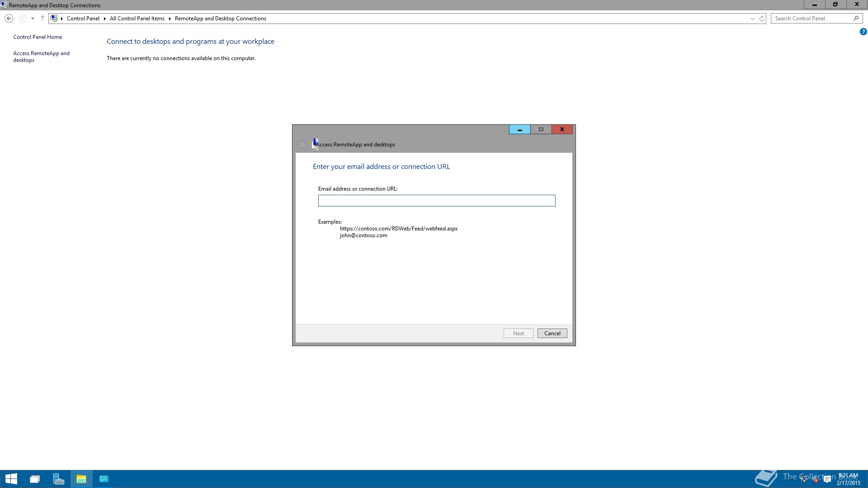Click the muted volume tray icon
Image resolution: width=868 pixels, height=488 pixels.
point(816,479)
